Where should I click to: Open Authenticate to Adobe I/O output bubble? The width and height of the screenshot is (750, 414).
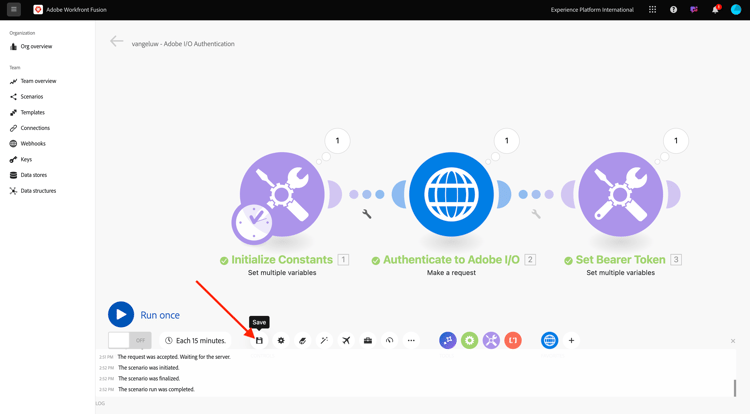point(507,141)
